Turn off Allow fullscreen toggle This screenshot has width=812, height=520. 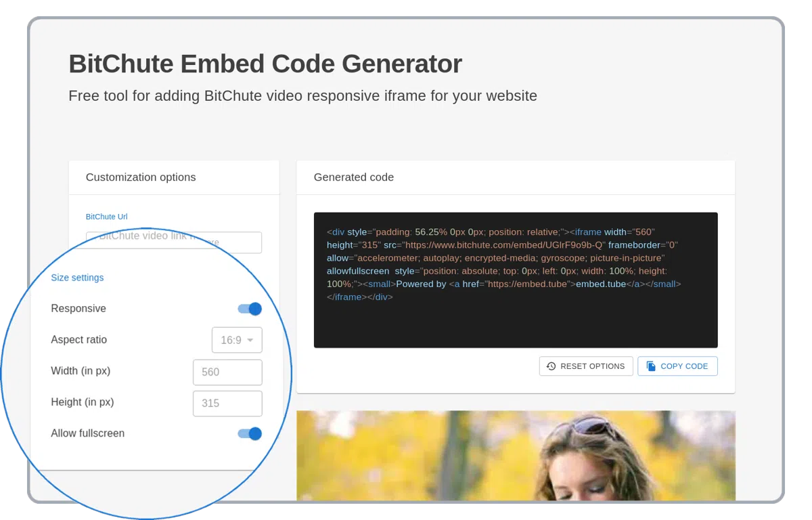(250, 433)
